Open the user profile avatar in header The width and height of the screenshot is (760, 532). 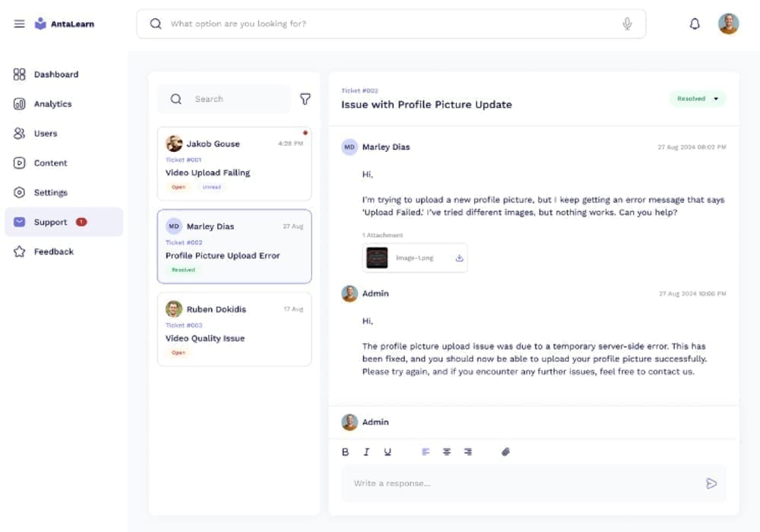point(728,24)
